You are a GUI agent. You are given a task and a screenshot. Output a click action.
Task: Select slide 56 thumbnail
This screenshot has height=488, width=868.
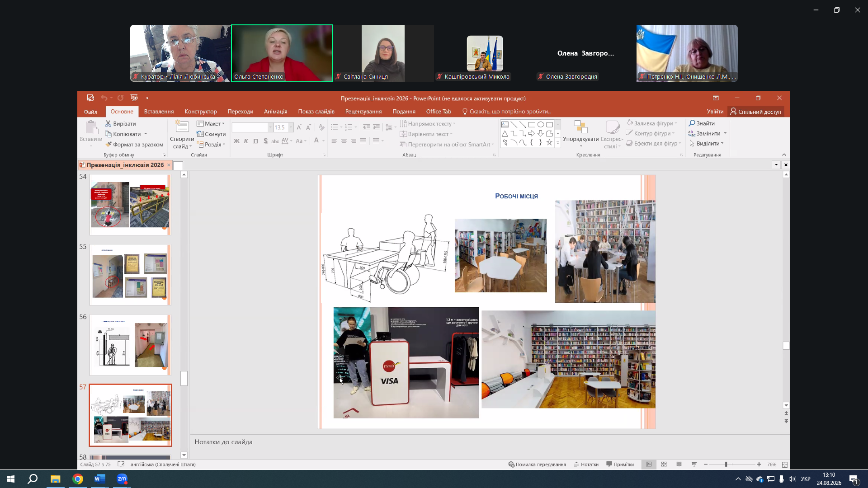[130, 345]
